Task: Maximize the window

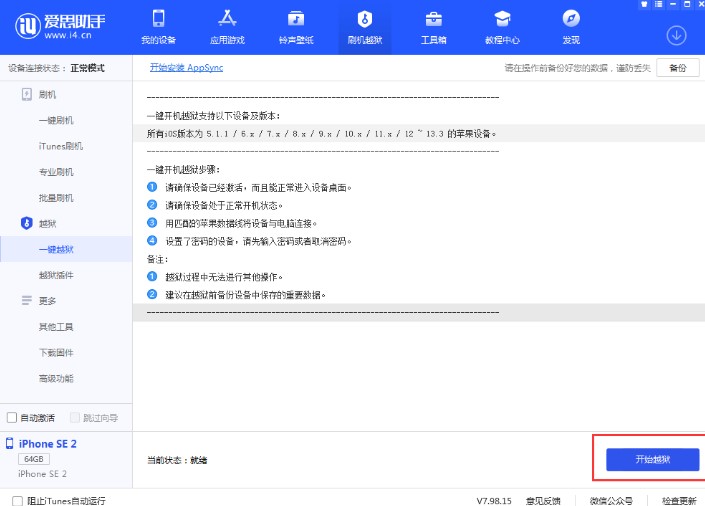Action: point(687,4)
